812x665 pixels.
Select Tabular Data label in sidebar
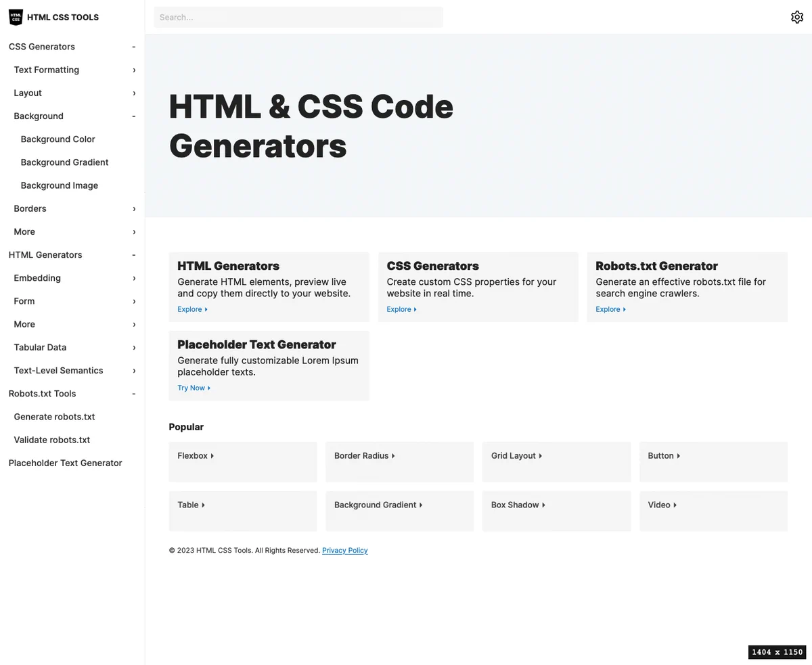tap(40, 347)
